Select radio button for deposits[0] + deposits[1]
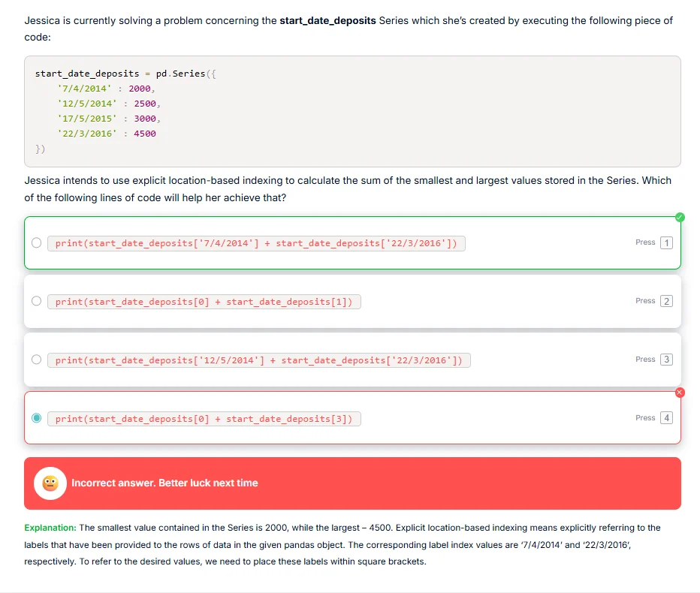This screenshot has width=700, height=593. click(37, 301)
